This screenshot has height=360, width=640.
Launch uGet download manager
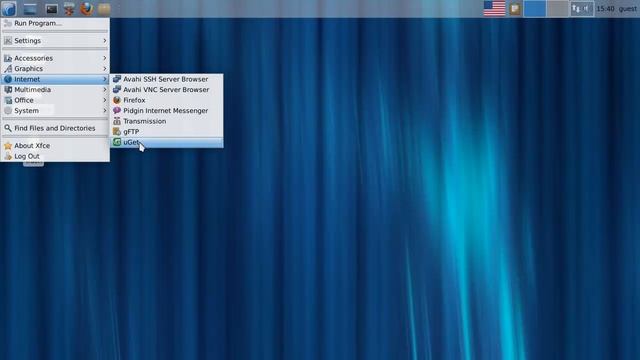click(167, 142)
